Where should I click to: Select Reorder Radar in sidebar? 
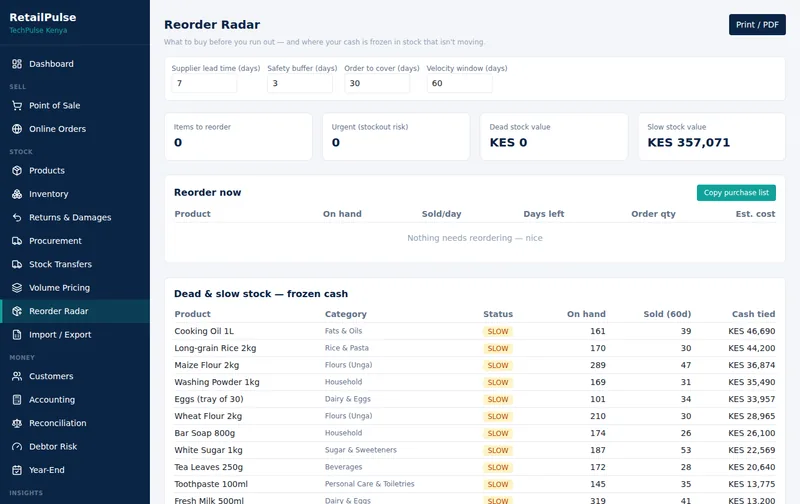(75, 311)
